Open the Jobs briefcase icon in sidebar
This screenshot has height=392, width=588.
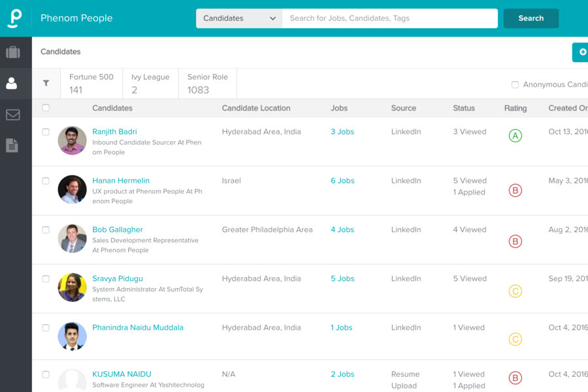pyautogui.click(x=14, y=52)
